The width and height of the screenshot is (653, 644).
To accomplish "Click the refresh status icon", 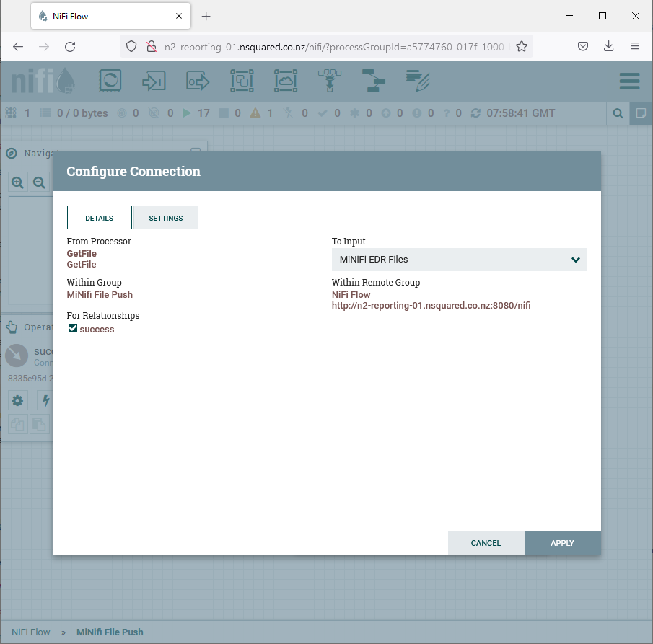I will [x=475, y=113].
